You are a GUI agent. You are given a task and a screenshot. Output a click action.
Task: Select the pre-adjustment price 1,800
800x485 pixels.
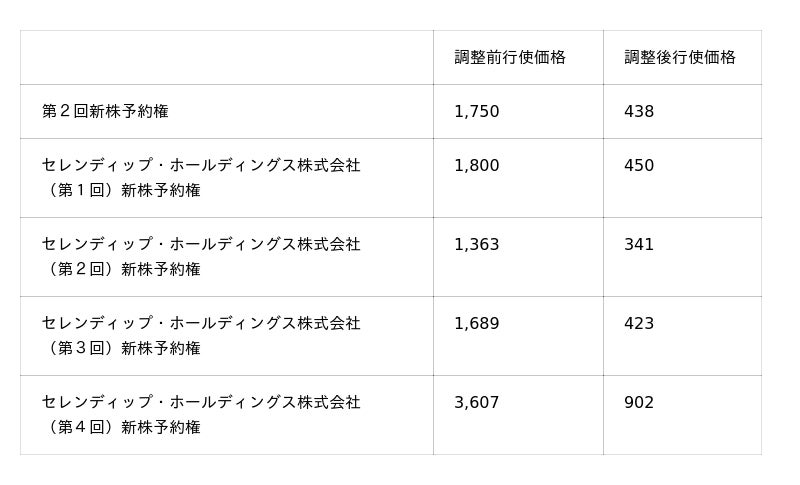476,166
